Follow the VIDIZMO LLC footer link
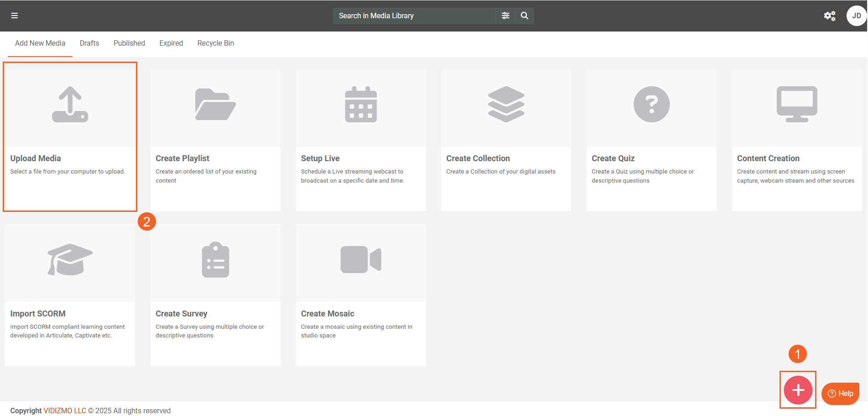Viewport: 868px width, 416px height. click(x=65, y=411)
